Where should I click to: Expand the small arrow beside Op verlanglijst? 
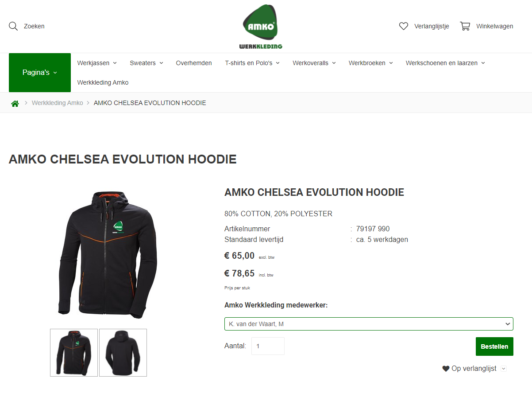click(x=503, y=369)
